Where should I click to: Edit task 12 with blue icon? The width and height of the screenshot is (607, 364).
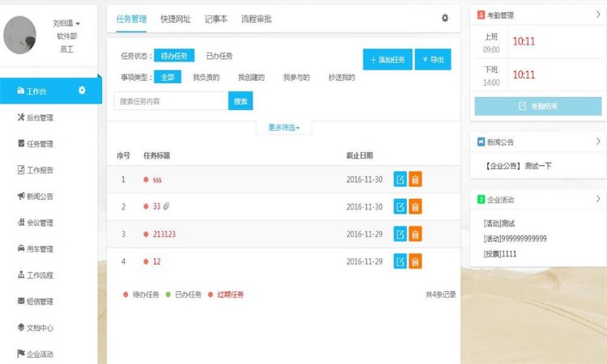pyautogui.click(x=401, y=261)
